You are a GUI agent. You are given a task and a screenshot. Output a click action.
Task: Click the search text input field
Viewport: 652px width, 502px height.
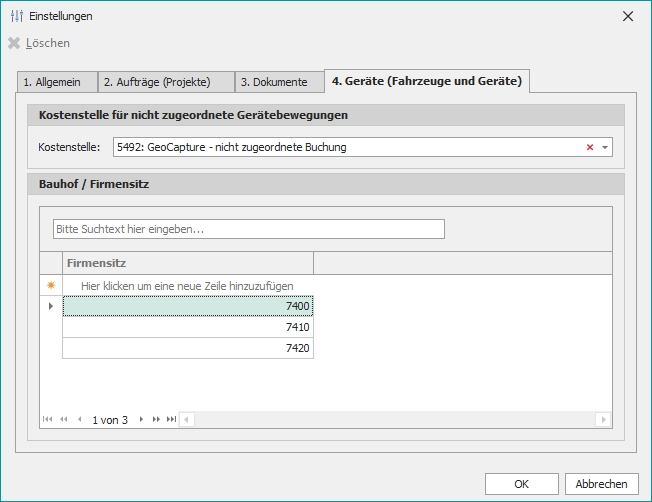(x=248, y=229)
